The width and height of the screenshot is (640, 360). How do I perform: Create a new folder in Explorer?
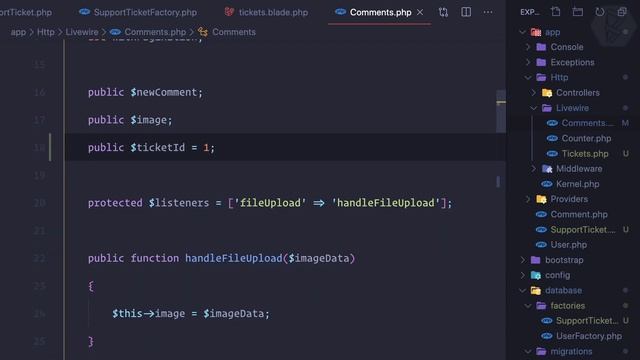click(x=578, y=12)
